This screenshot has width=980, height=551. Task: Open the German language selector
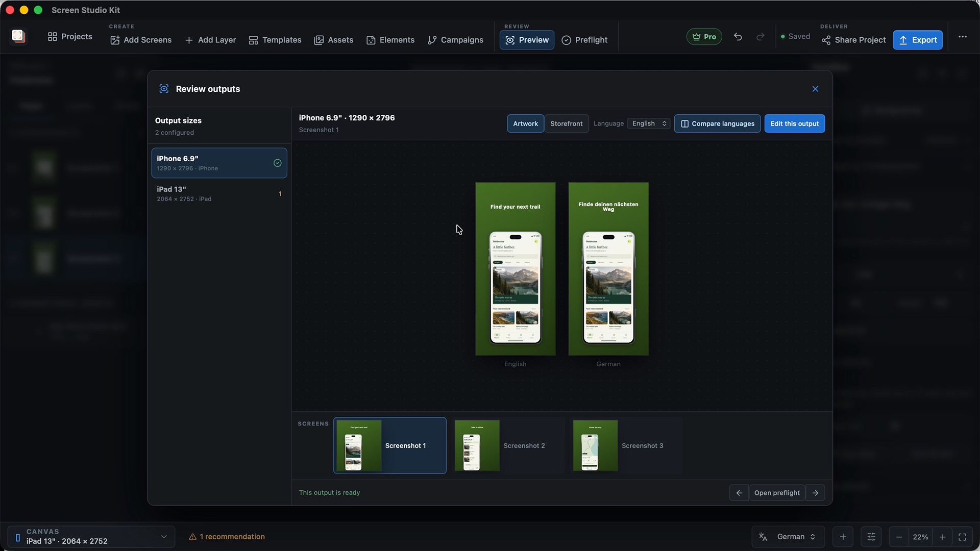788,537
